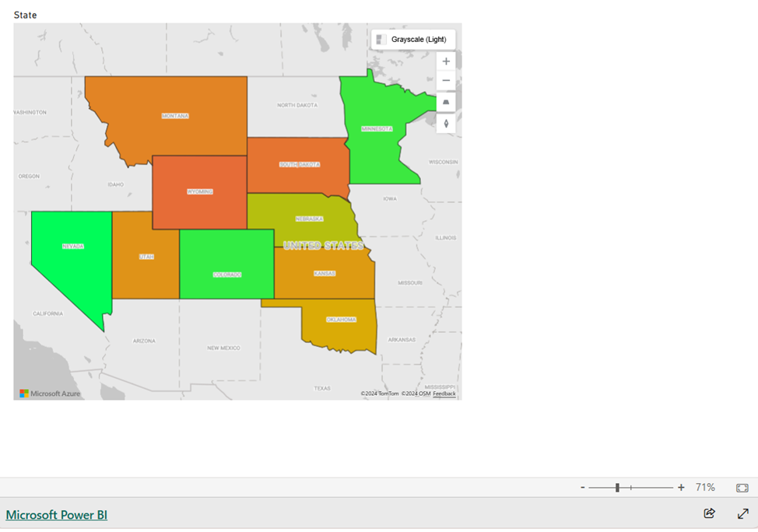Toggle the map pitch control

(446, 102)
